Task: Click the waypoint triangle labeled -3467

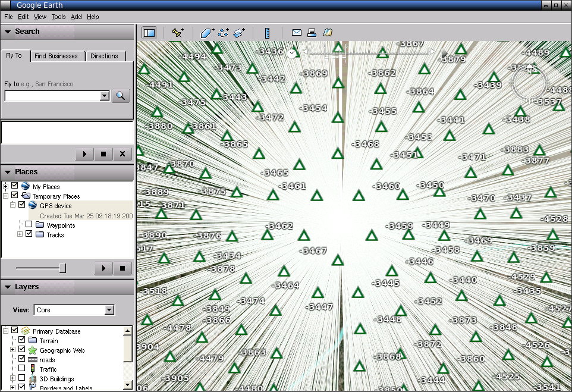Action: [338, 260]
